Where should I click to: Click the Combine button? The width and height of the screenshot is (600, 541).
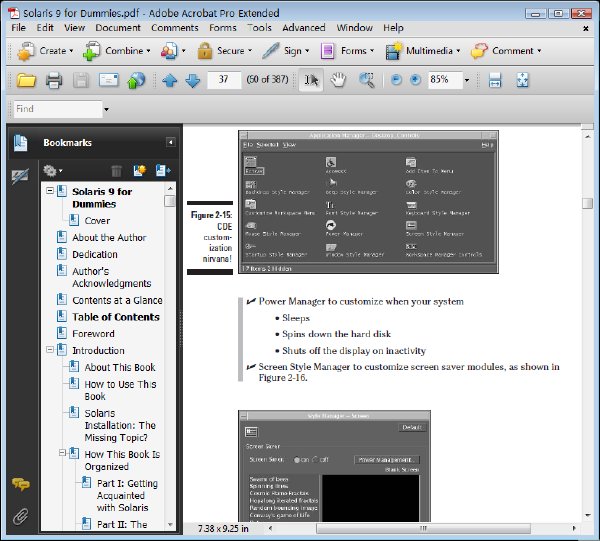pyautogui.click(x=116, y=51)
